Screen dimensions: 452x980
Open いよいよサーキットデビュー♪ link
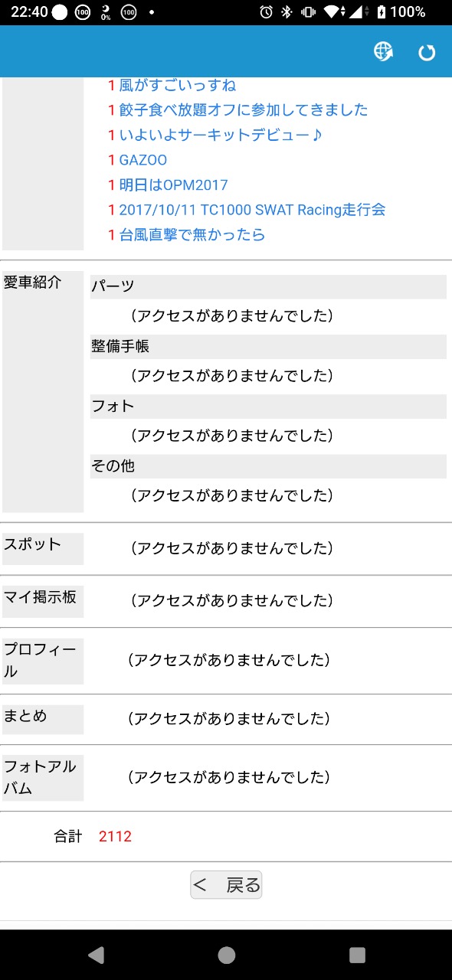click(221, 135)
